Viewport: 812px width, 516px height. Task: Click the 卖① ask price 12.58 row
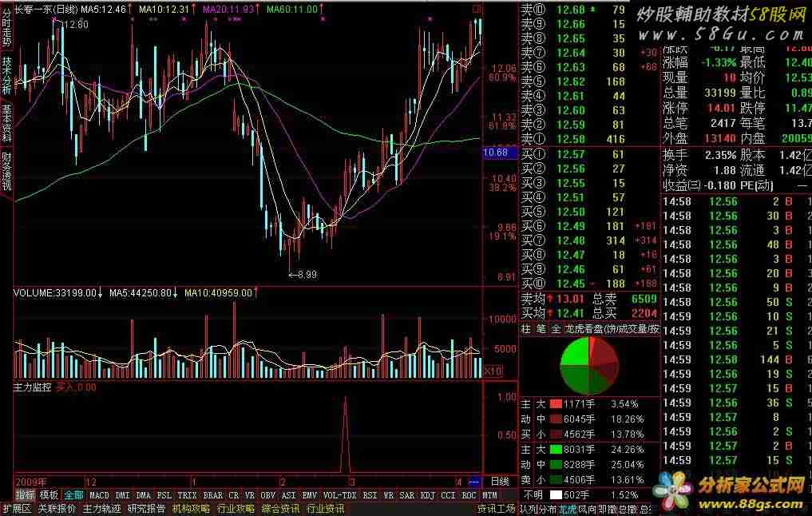point(589,139)
